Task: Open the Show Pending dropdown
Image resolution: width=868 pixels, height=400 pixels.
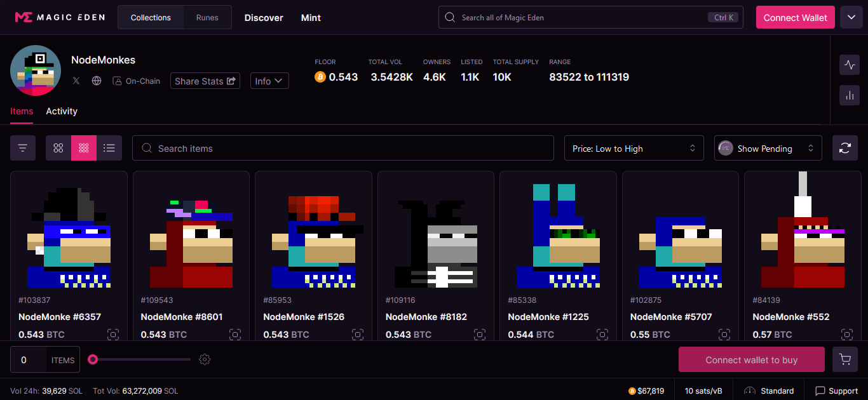Action: click(768, 148)
